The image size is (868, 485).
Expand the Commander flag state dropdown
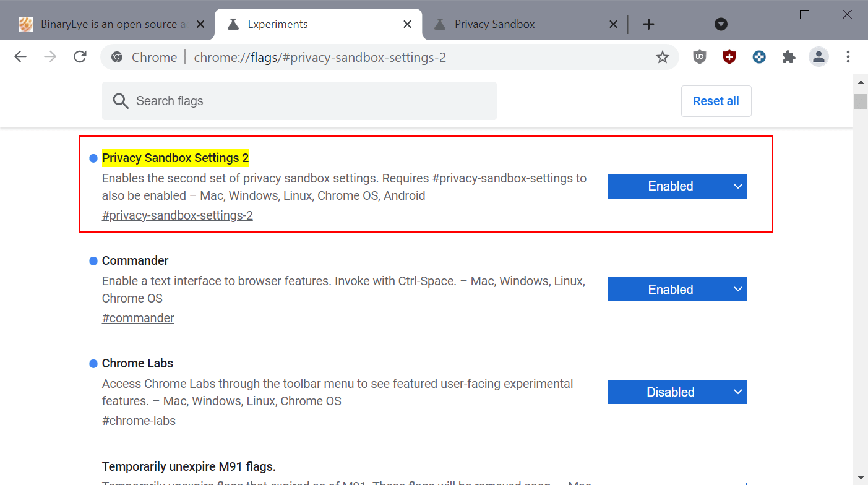[x=677, y=290]
